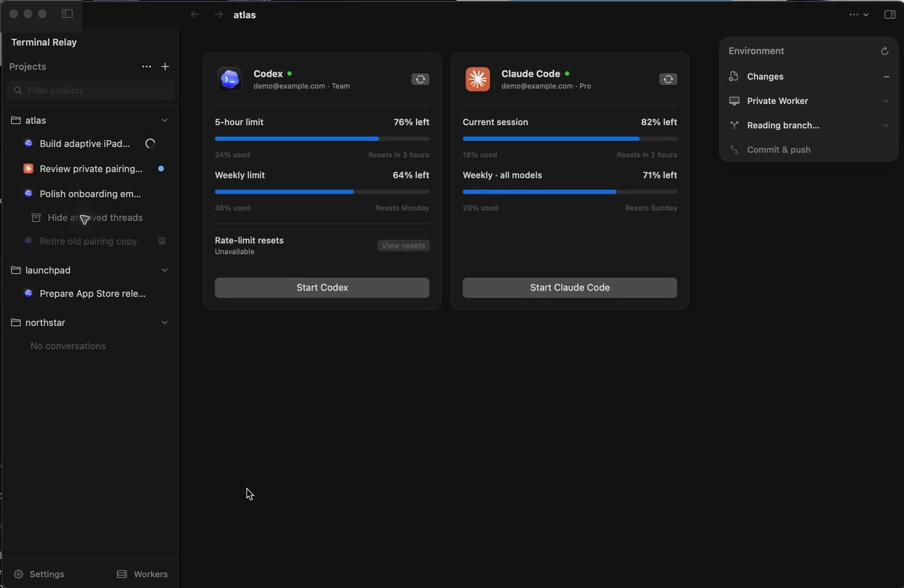Click the Claude Code app logo
Viewport: 904px width, 588px height.
(477, 79)
